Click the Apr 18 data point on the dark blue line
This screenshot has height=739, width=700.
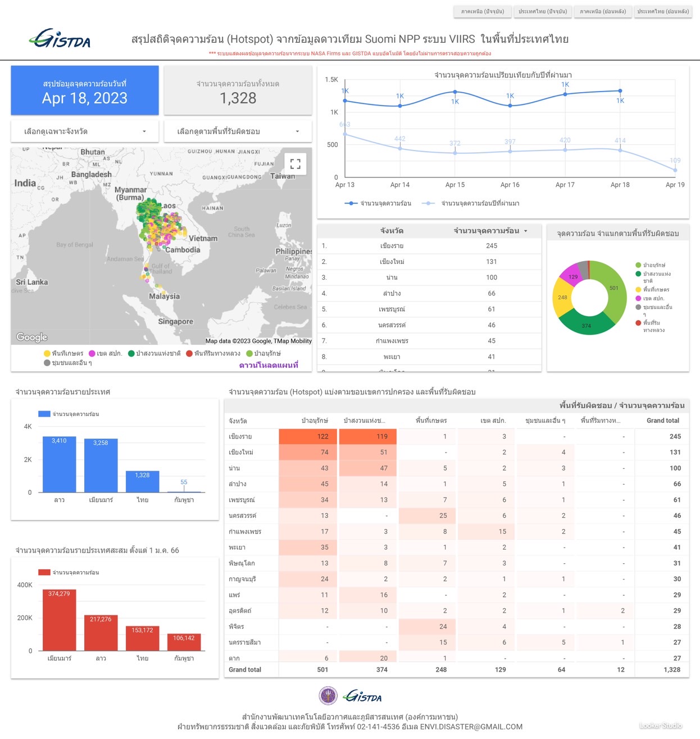[620, 91]
